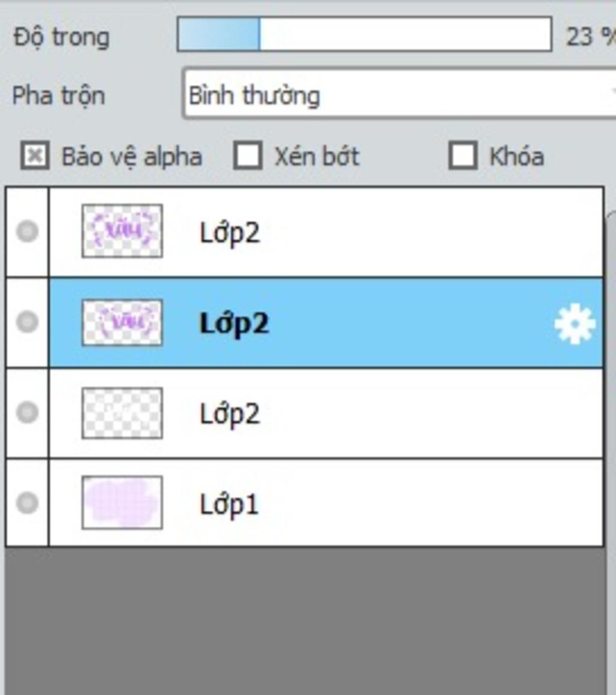Click thumbnail of the topmost Lớp2 layer
The width and height of the screenshot is (616, 695).
(x=122, y=231)
